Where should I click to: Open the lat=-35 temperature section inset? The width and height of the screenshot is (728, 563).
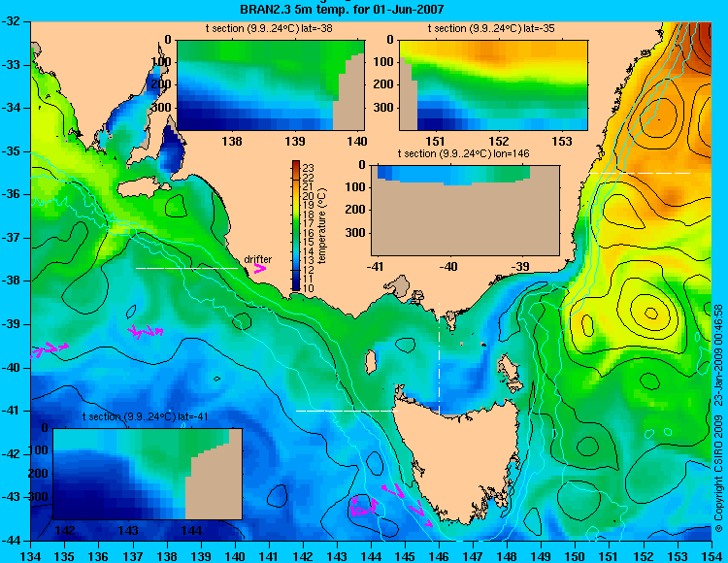493,85
